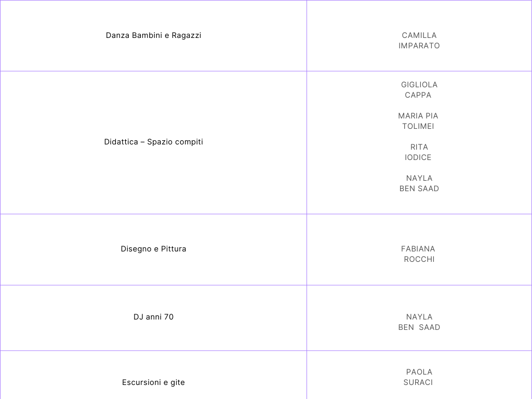The height and width of the screenshot is (399, 532).
Task: Select FABIANA ROCCHI name
Action: tap(418, 254)
